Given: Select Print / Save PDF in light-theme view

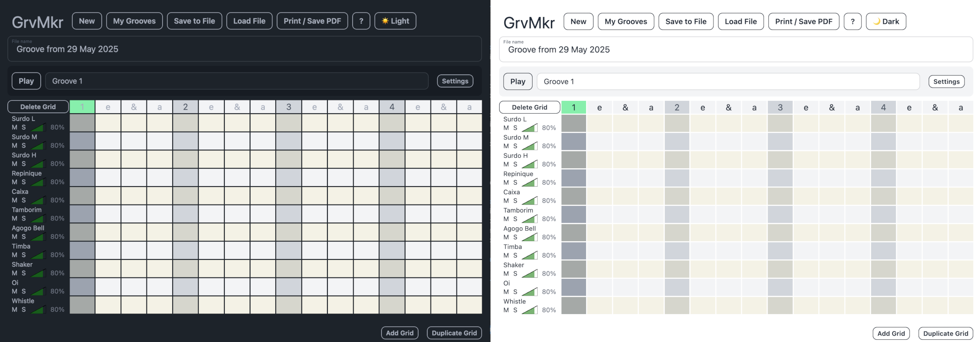Looking at the screenshot, I should click(x=804, y=22).
